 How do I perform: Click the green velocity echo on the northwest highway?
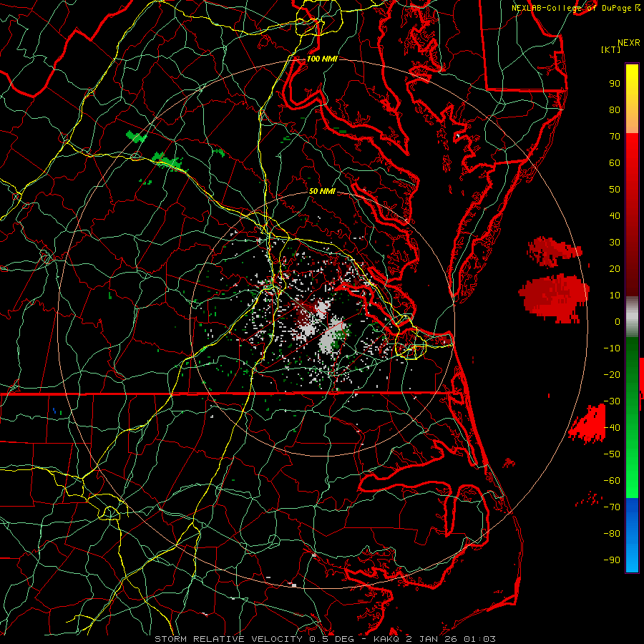pyautogui.click(x=169, y=162)
